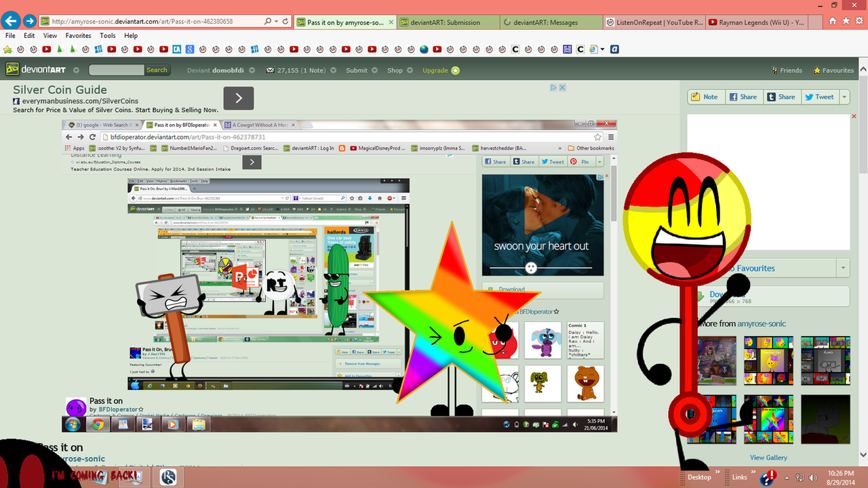This screenshot has height=488, width=868.
Task: Close the 'Pass it on by amyrose-so' tab
Action: [391, 22]
